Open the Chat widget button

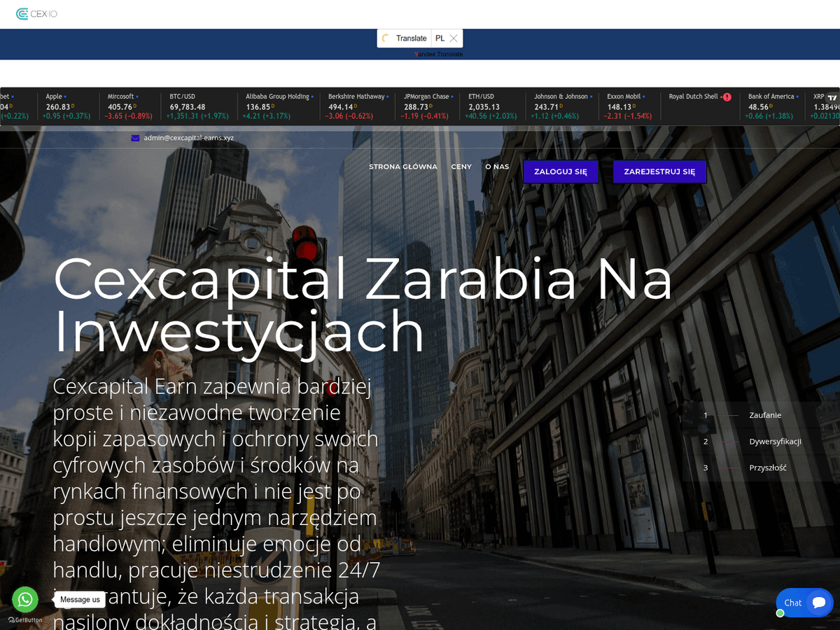coord(804,603)
